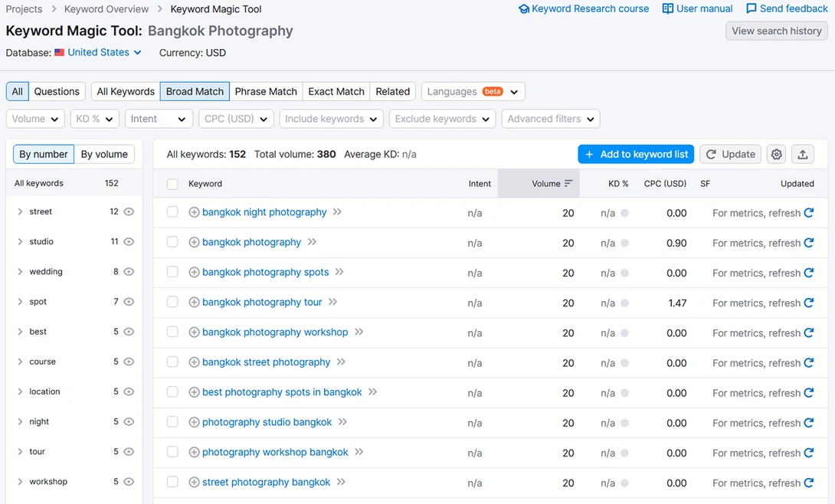Add bangkok night photography via plus icon

click(x=195, y=212)
